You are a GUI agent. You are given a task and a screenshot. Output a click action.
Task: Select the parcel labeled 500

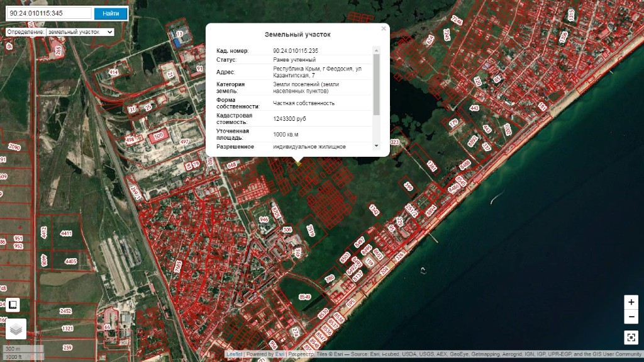coord(158,135)
